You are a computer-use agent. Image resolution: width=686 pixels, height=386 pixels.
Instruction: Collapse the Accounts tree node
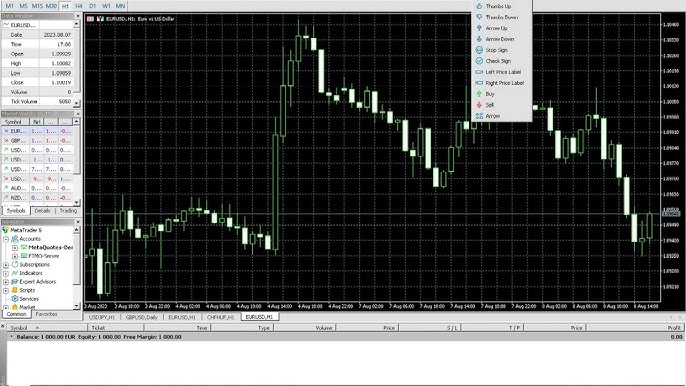(x=6, y=239)
